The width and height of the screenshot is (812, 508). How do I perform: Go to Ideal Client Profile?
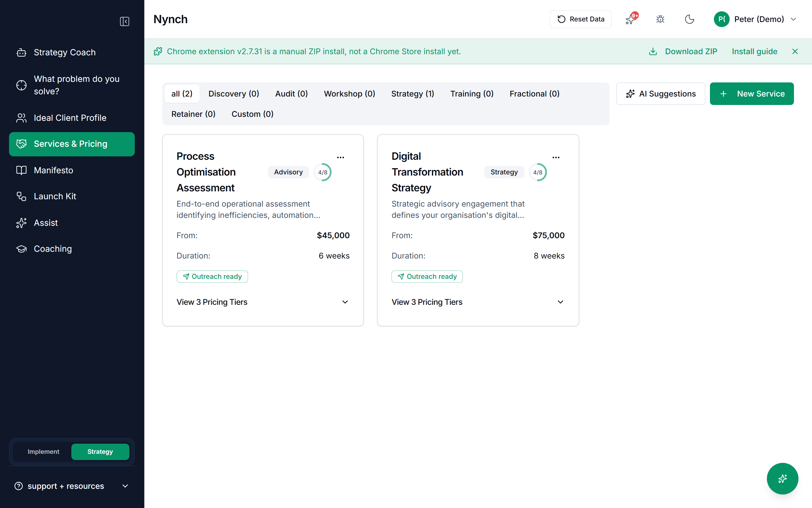(x=72, y=118)
